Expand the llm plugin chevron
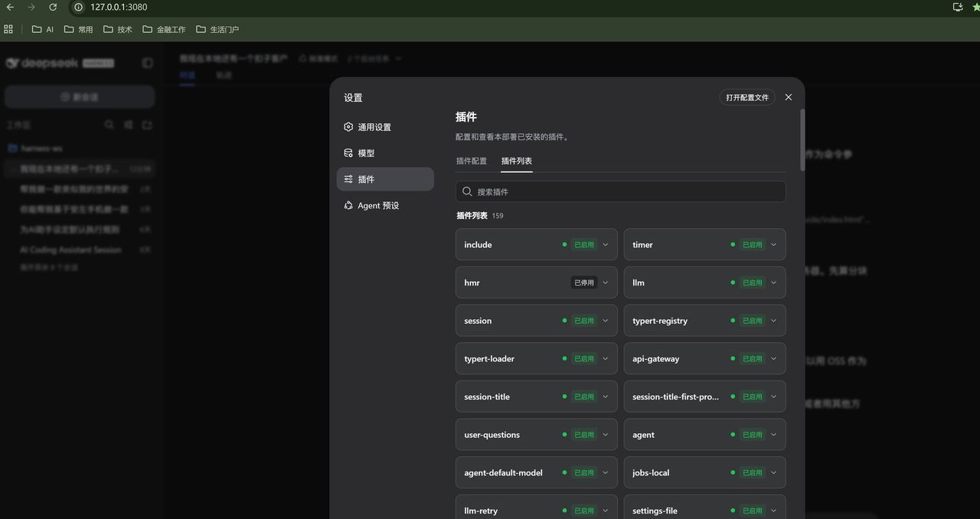Screen dimensions: 980x519 point(773,282)
